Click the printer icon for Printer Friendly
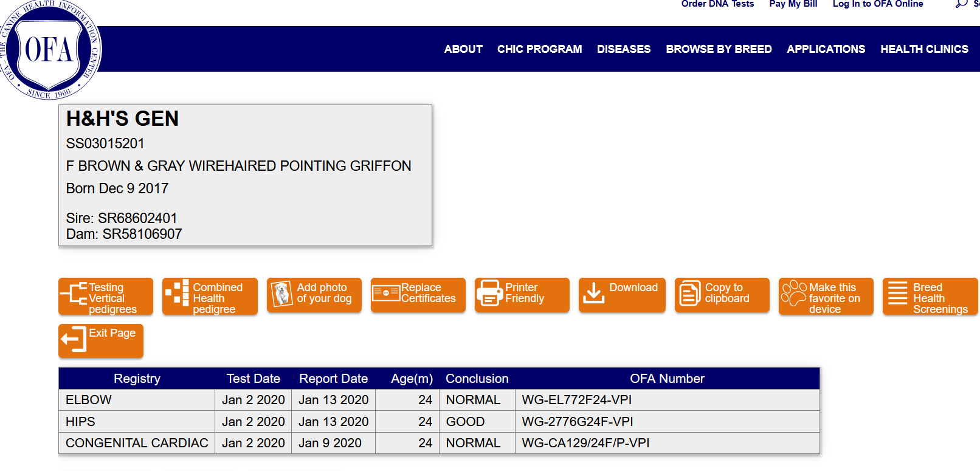 click(x=489, y=293)
